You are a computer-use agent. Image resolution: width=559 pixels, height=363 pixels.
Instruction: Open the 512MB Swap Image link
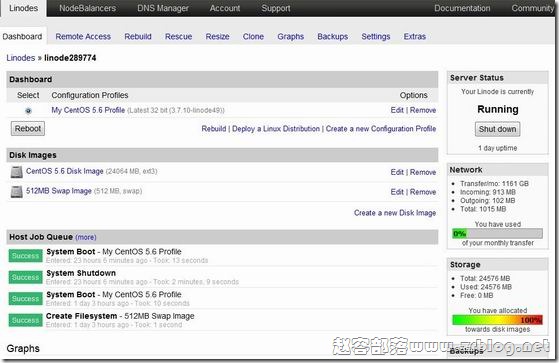click(59, 191)
